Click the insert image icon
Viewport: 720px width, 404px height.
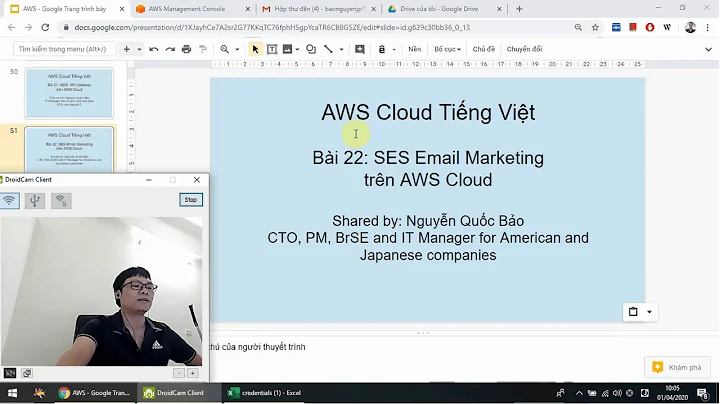pyautogui.click(x=287, y=49)
